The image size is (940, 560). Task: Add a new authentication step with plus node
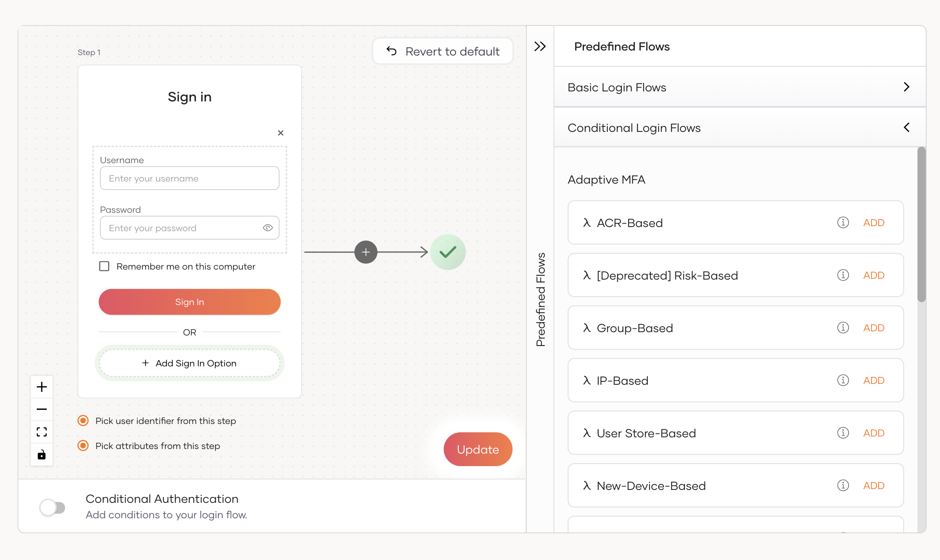366,252
